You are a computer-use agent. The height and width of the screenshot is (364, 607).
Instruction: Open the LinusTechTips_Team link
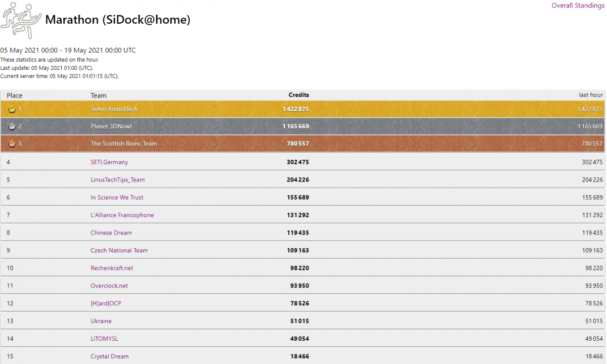118,180
